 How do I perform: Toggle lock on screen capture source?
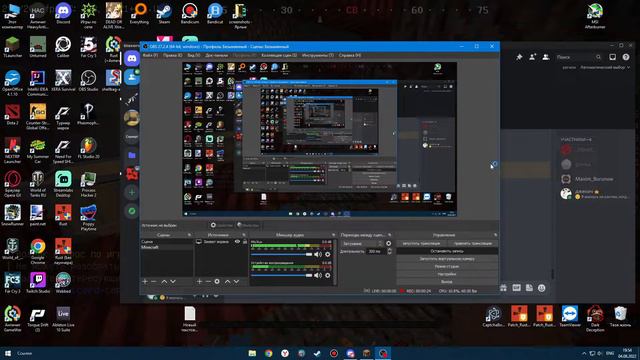[x=245, y=242]
